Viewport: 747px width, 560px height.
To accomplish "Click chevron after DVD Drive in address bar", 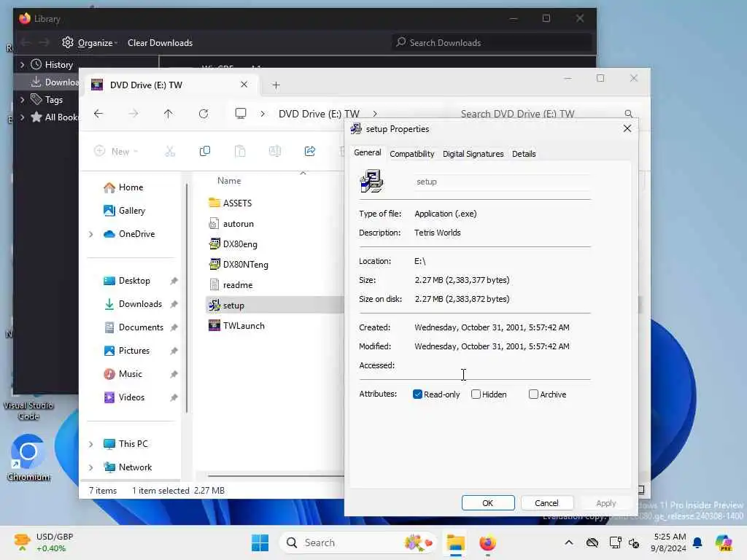I will click(375, 114).
